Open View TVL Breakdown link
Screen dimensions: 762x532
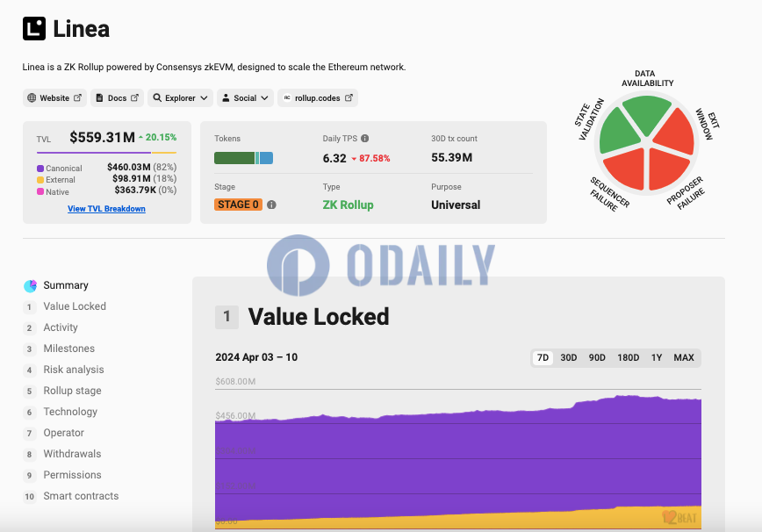[106, 208]
